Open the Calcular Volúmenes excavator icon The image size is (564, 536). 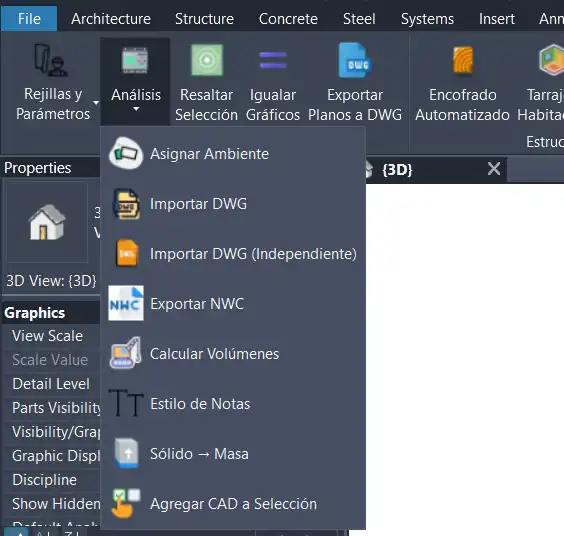click(126, 353)
